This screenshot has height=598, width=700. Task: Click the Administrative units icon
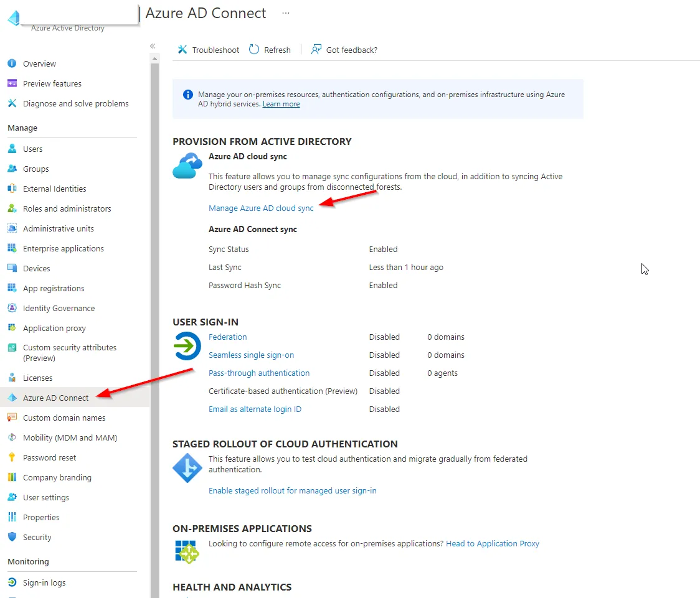tap(12, 228)
